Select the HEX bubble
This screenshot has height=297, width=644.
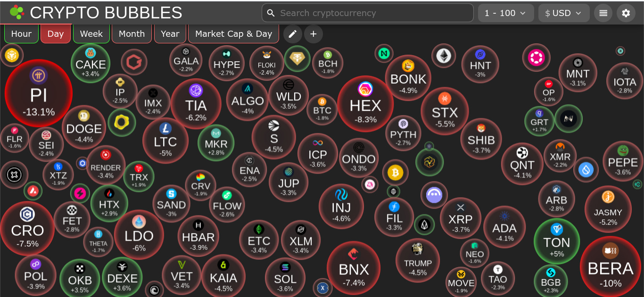click(365, 104)
